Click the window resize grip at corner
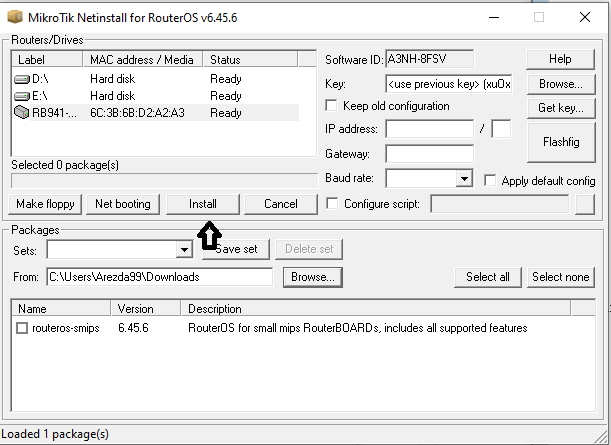The width and height of the screenshot is (611, 445). pos(602,436)
